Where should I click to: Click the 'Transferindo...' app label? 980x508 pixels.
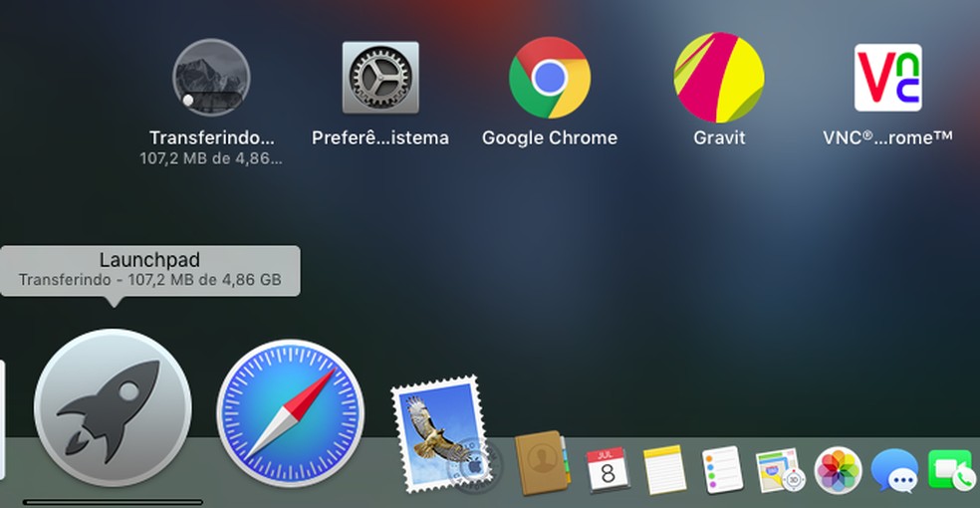point(211,137)
